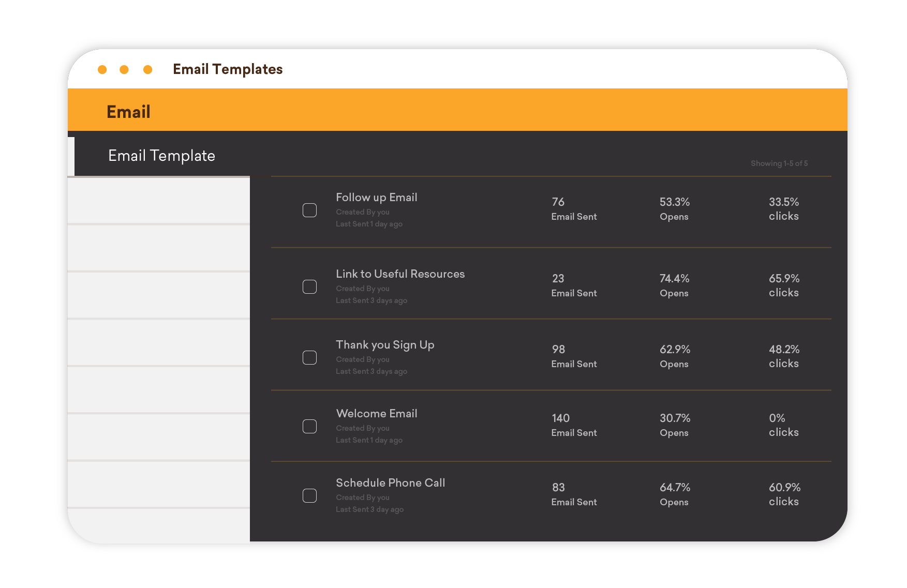
Task: Open the Schedule Phone Call template
Action: 390,483
